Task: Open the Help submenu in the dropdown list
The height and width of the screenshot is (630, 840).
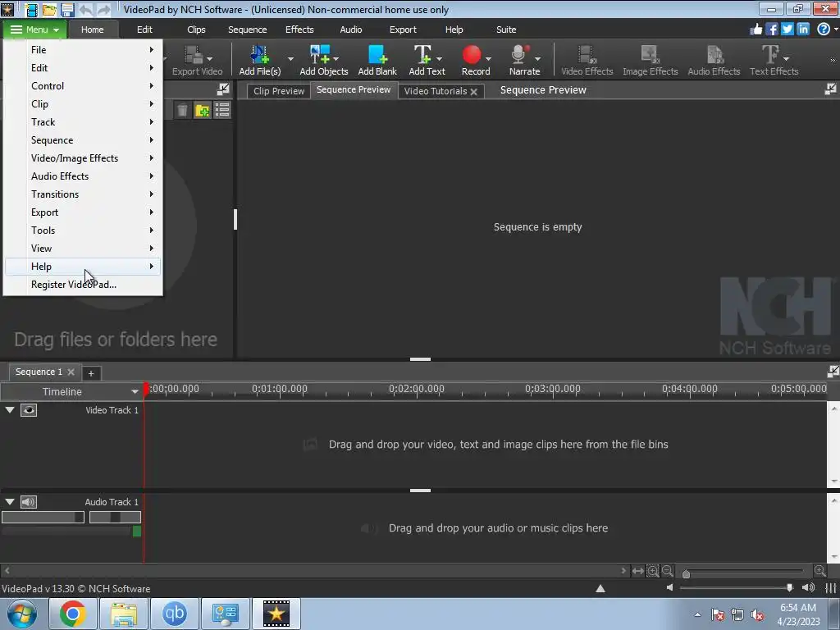Action: [x=83, y=267]
